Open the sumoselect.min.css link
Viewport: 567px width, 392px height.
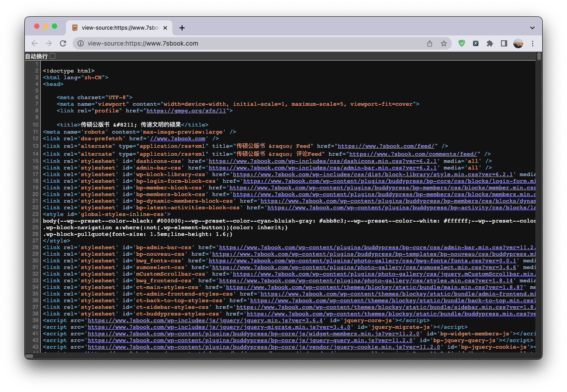point(365,268)
